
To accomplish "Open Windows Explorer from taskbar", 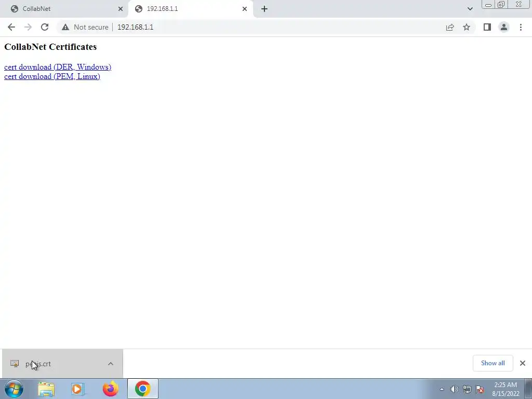I will (x=46, y=389).
